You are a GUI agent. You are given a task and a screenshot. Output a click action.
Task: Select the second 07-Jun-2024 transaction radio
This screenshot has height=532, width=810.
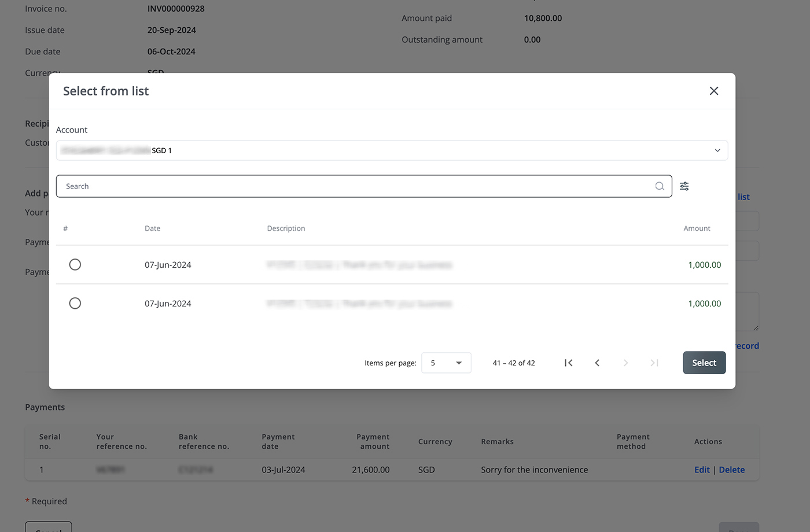(x=75, y=304)
